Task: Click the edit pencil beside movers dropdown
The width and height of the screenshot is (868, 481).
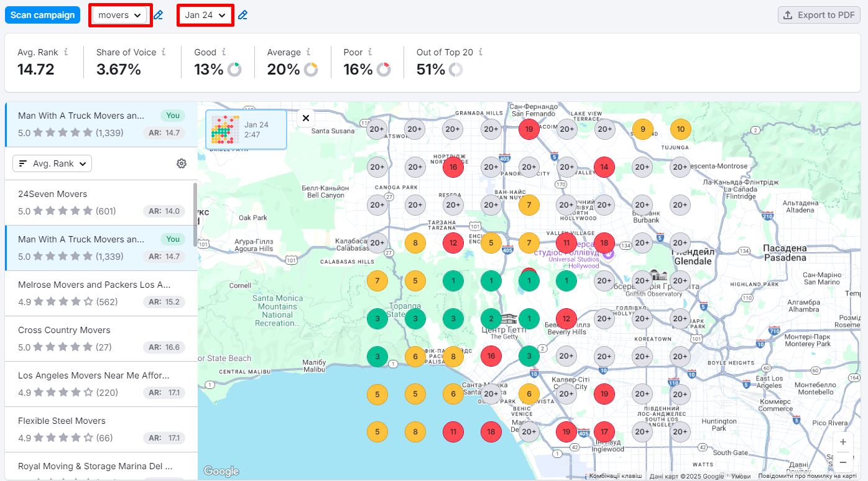Action: [x=159, y=15]
